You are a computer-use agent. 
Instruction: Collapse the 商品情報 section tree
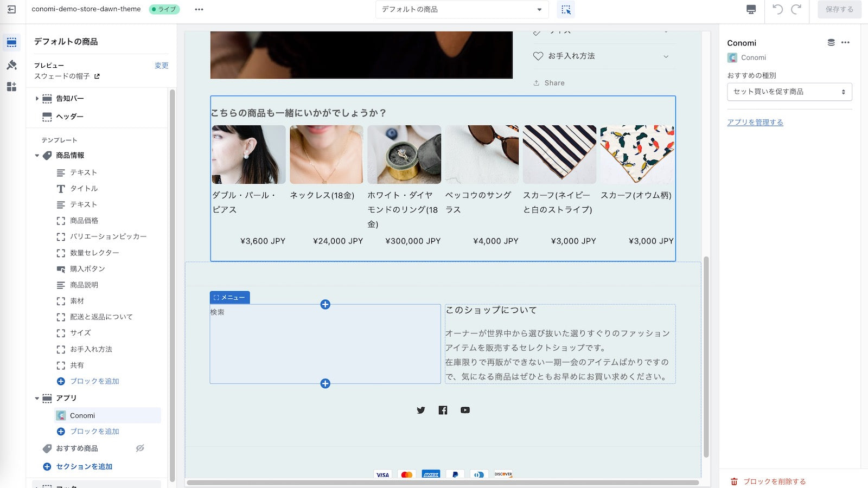[37, 156]
